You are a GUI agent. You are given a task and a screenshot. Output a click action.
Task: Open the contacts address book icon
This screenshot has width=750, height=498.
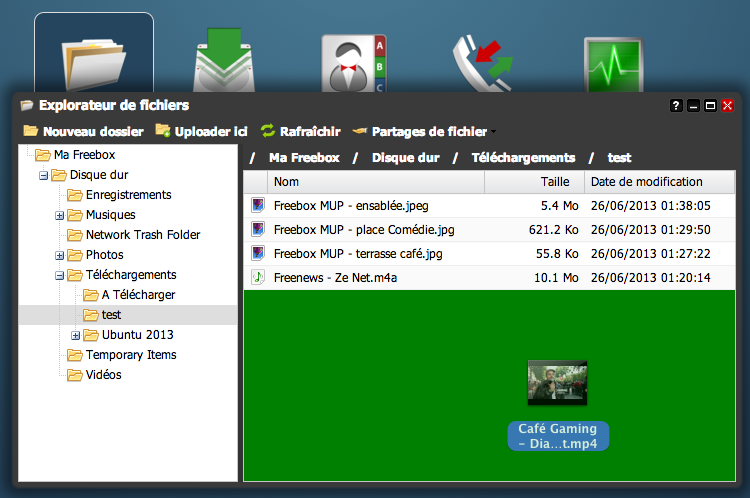(x=354, y=63)
